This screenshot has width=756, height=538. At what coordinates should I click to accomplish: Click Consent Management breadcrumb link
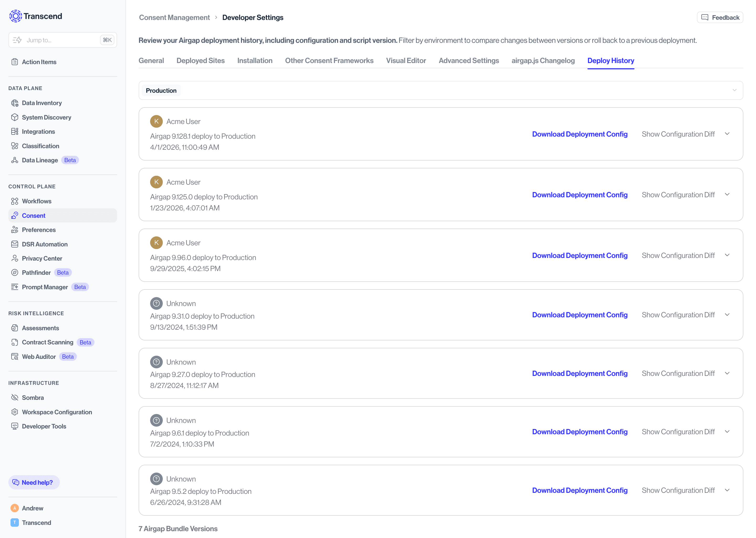pyautogui.click(x=175, y=18)
